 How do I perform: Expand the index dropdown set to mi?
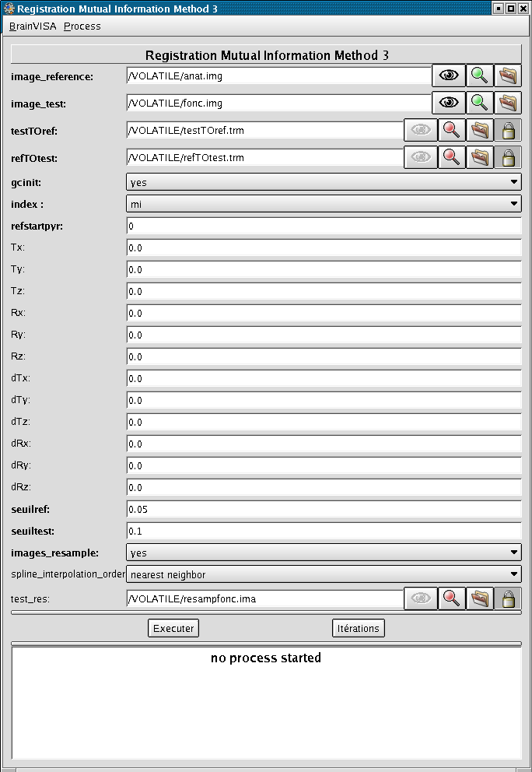point(324,204)
